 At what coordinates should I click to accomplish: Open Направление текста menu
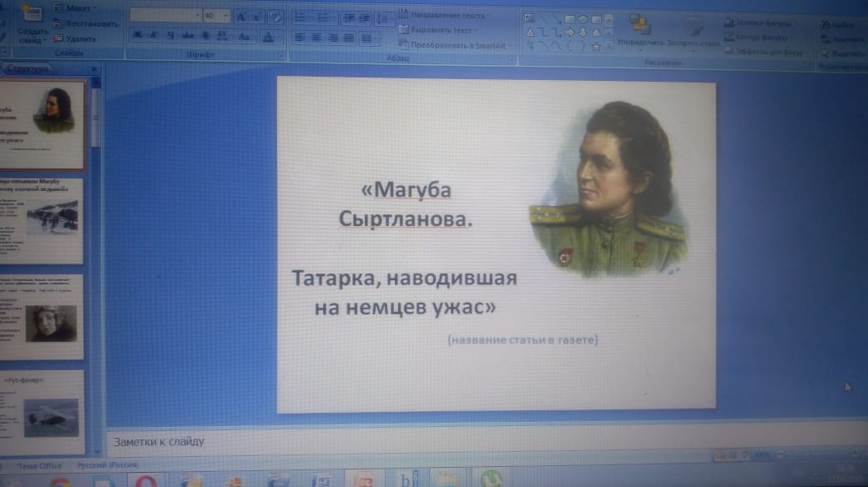443,14
